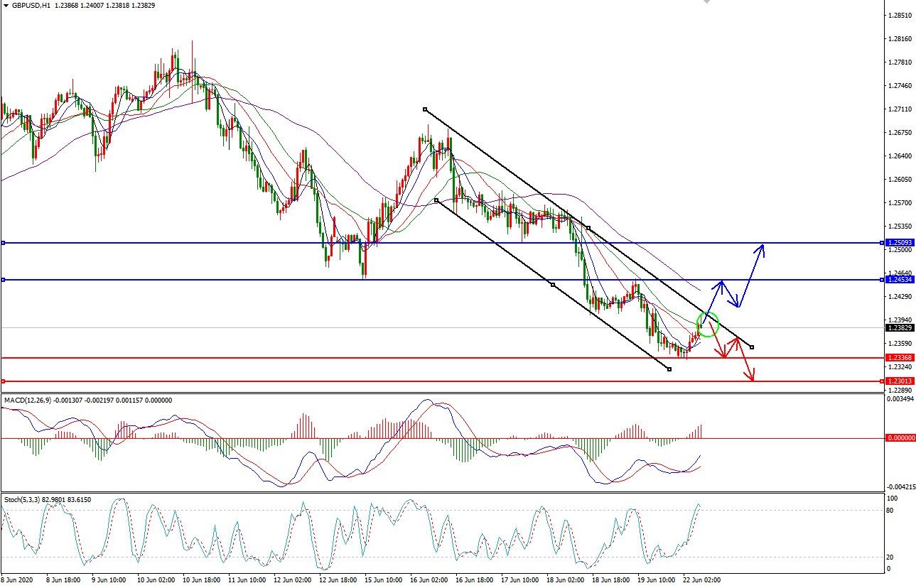Screen dimensions: 916x588
Task: Click the red 1.23013 price label
Action: click(900, 381)
